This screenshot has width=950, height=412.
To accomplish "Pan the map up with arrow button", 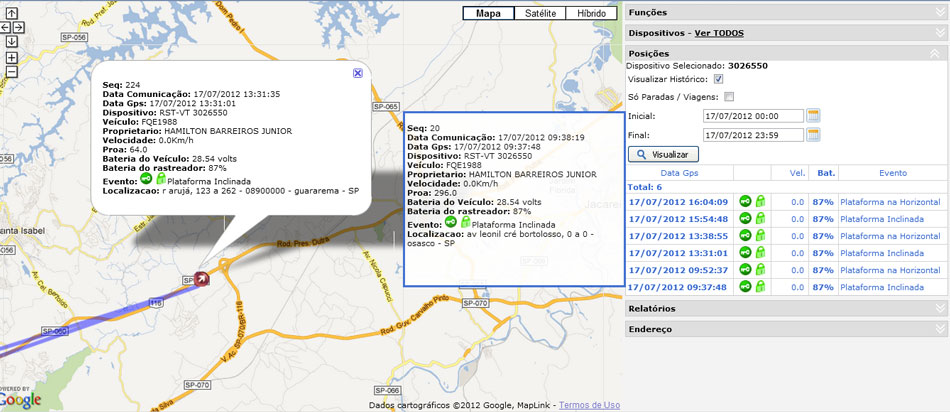I will tap(11, 11).
